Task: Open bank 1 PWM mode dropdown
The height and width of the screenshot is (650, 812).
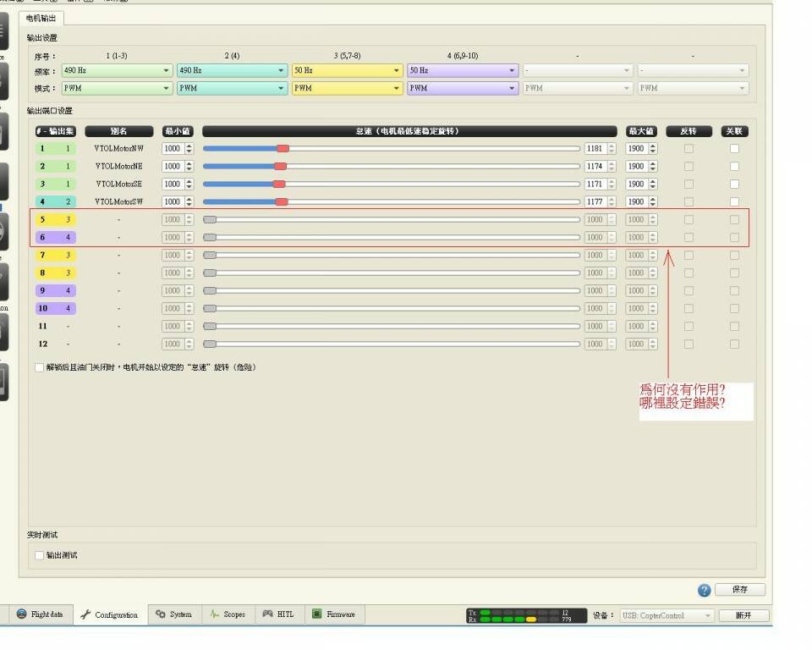Action: pyautogui.click(x=117, y=88)
